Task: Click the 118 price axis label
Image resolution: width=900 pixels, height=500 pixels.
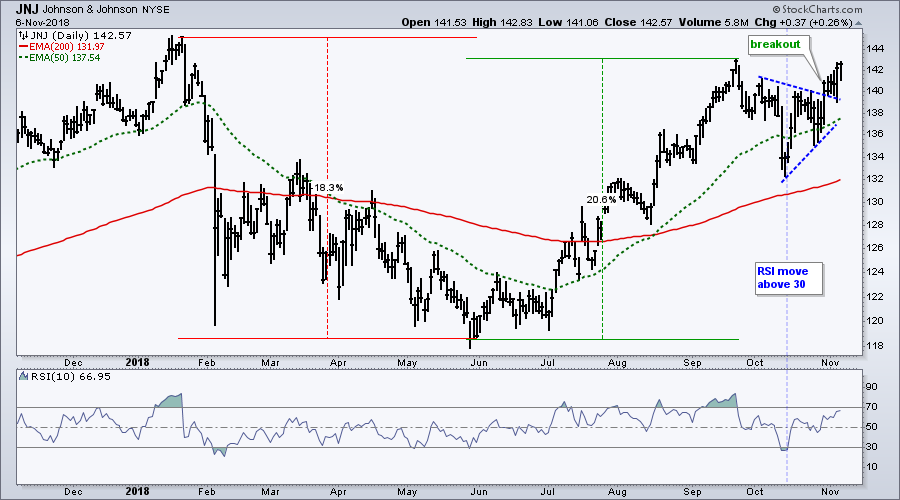Action: tap(876, 346)
